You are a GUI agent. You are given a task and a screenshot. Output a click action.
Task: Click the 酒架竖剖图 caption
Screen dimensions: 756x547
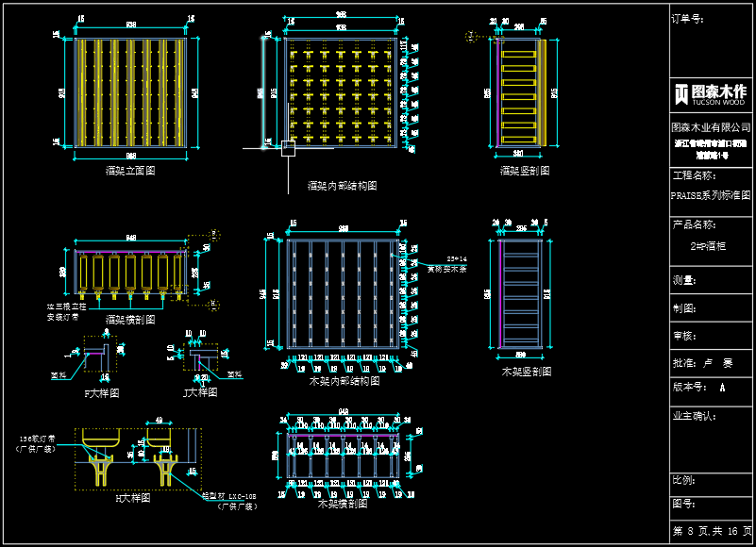[525, 171]
